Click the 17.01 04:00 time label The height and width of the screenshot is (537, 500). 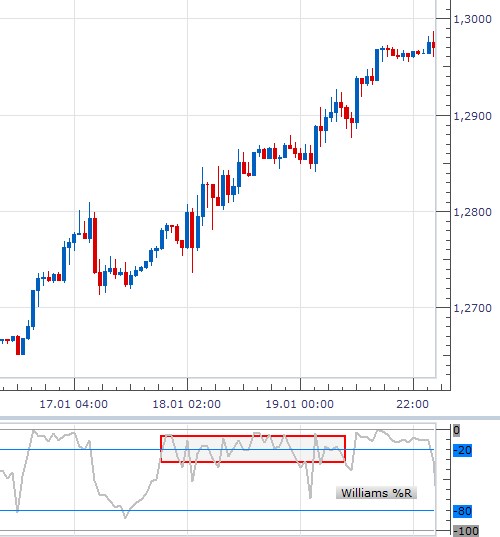click(x=74, y=404)
